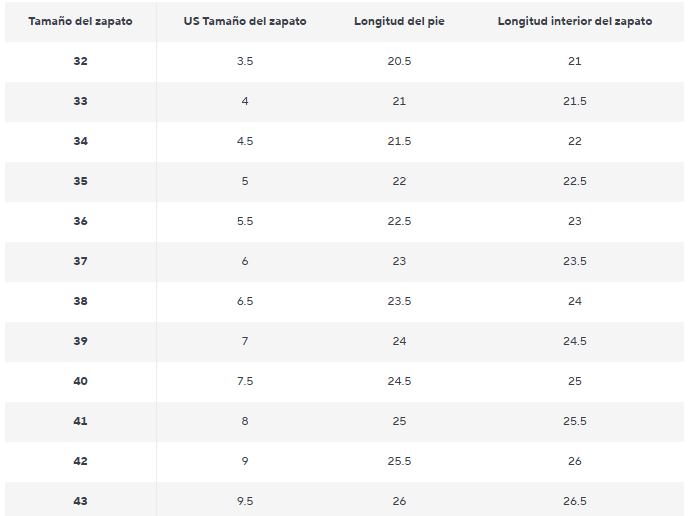
Task: Click foot length 20.5 for size 32
Action: [x=399, y=61]
